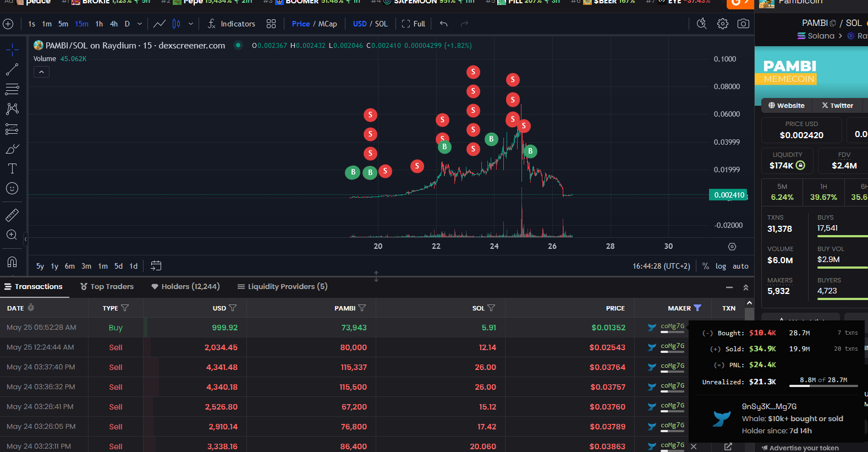
Task: Maximize transactions panel with double chevron
Action: 746,287
